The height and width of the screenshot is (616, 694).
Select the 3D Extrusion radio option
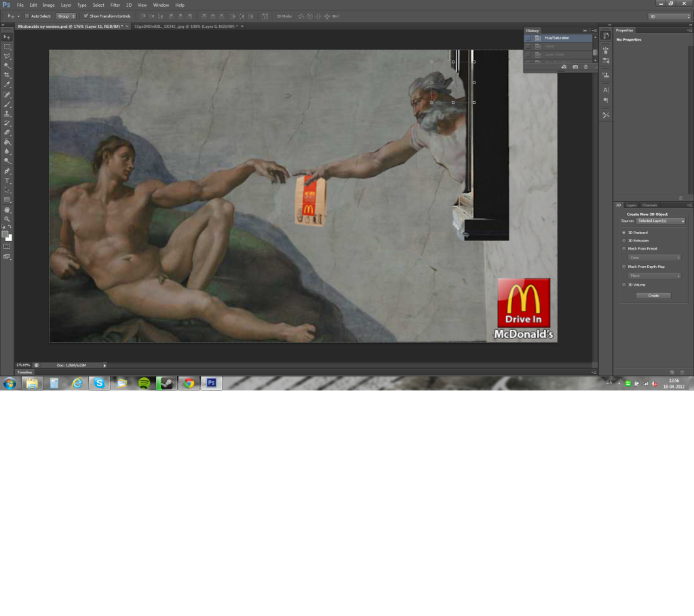[x=624, y=241]
